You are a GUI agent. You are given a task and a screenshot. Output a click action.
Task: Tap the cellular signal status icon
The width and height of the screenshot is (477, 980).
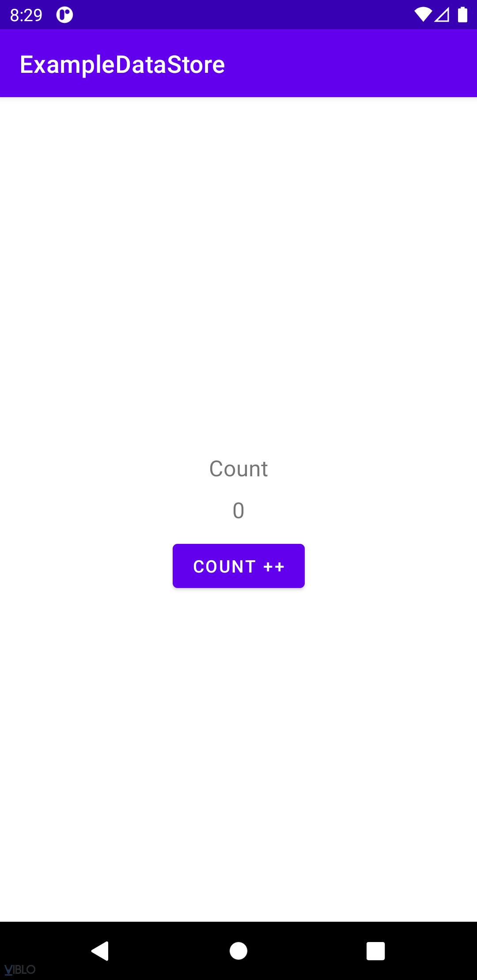pos(442,15)
